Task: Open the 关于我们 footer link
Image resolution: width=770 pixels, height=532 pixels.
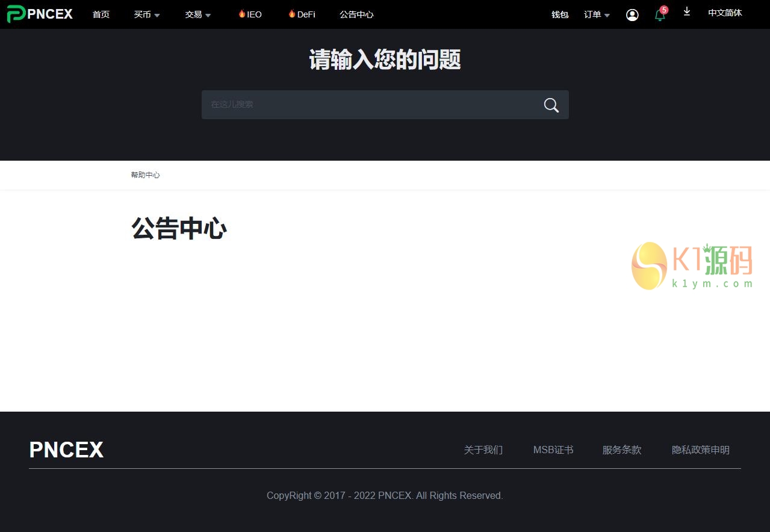Action: (483, 450)
